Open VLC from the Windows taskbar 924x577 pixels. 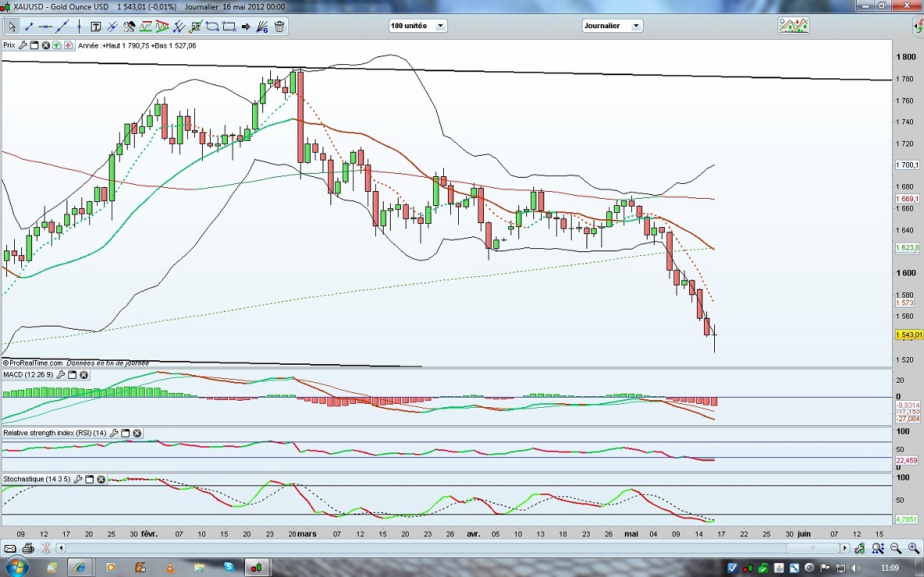click(170, 567)
